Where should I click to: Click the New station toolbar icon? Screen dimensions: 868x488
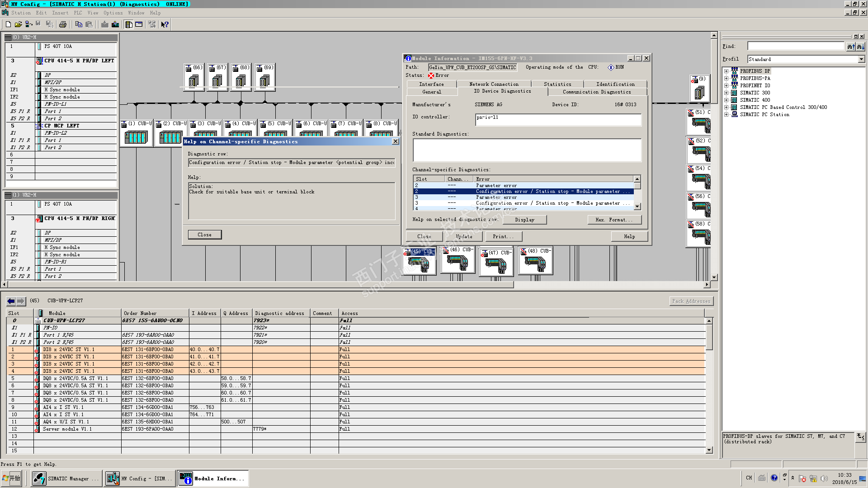tap(8, 24)
